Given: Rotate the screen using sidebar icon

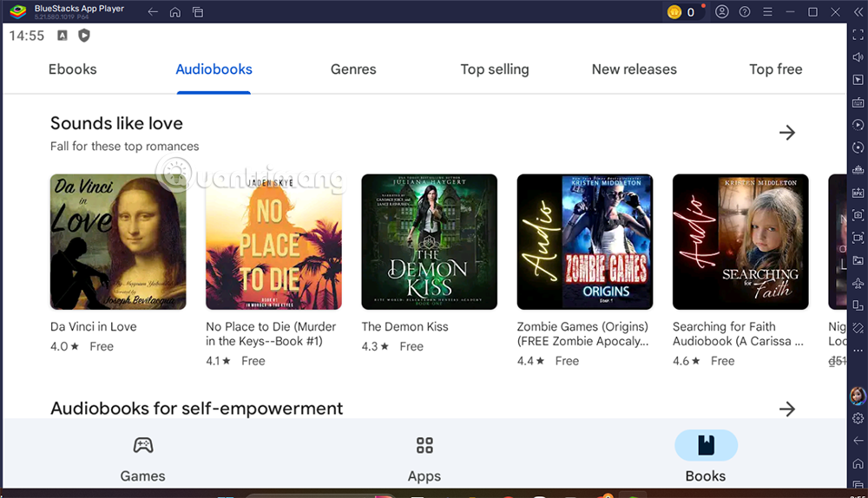Looking at the screenshot, I should (x=858, y=328).
